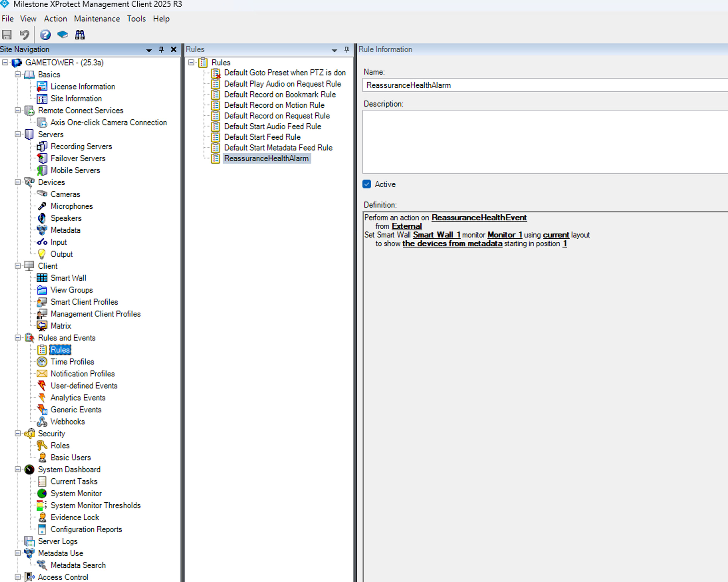Collapse the Rules and Events node
Viewport: 728px width, 582px height.
[18, 338]
